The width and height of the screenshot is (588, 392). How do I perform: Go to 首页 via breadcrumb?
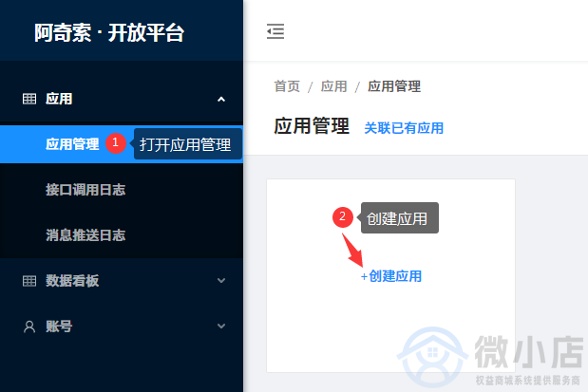tap(287, 86)
